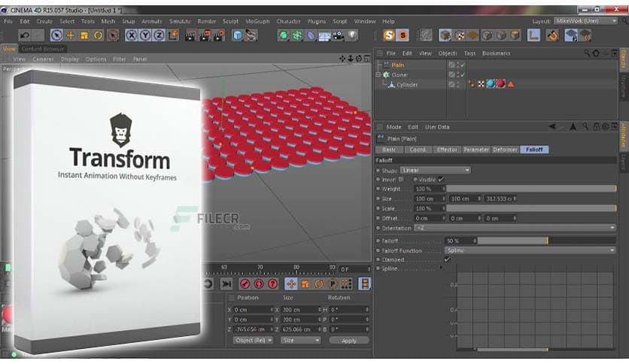Click Render View clapperboard icon
This screenshot has width=629, height=364.
190,35
